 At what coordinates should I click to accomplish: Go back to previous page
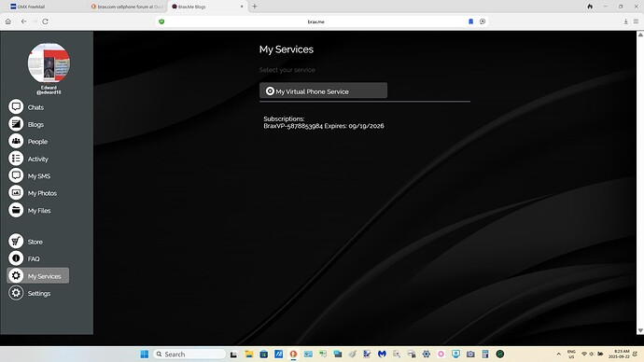(24, 21)
